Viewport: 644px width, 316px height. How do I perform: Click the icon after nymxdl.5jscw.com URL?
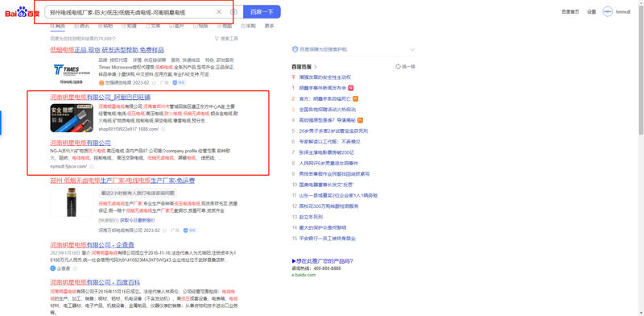tap(91, 166)
